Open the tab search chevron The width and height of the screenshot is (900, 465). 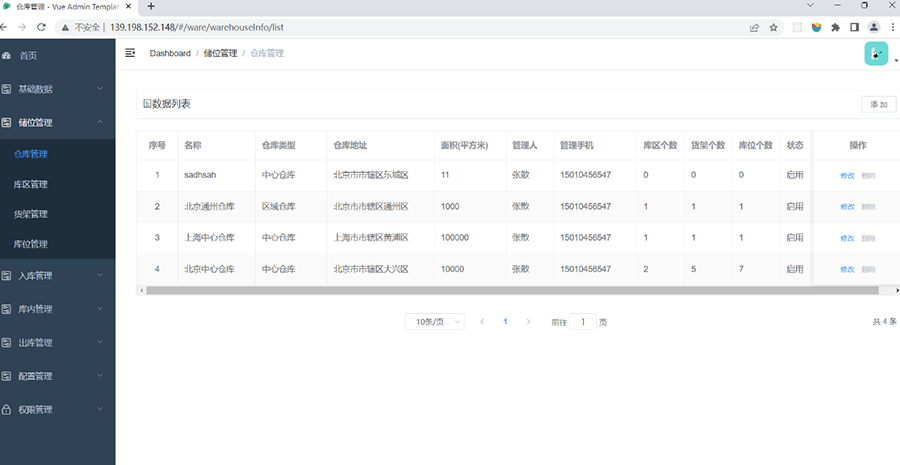point(810,5)
